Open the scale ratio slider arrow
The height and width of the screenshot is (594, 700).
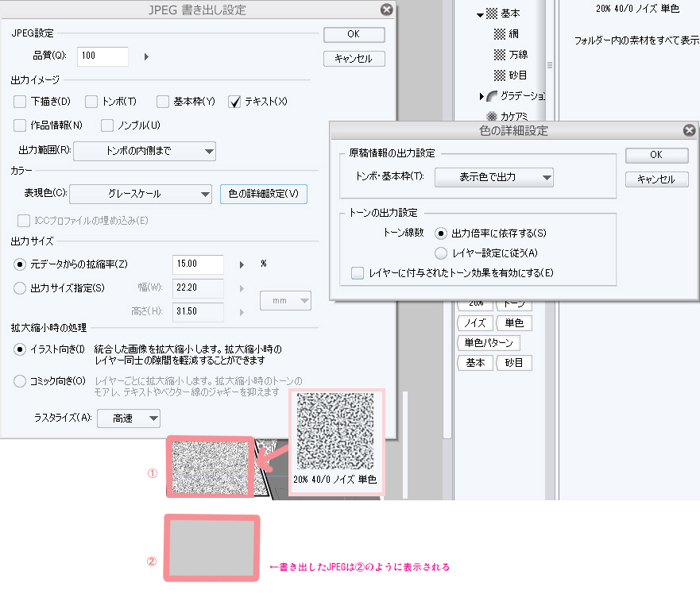click(x=242, y=264)
